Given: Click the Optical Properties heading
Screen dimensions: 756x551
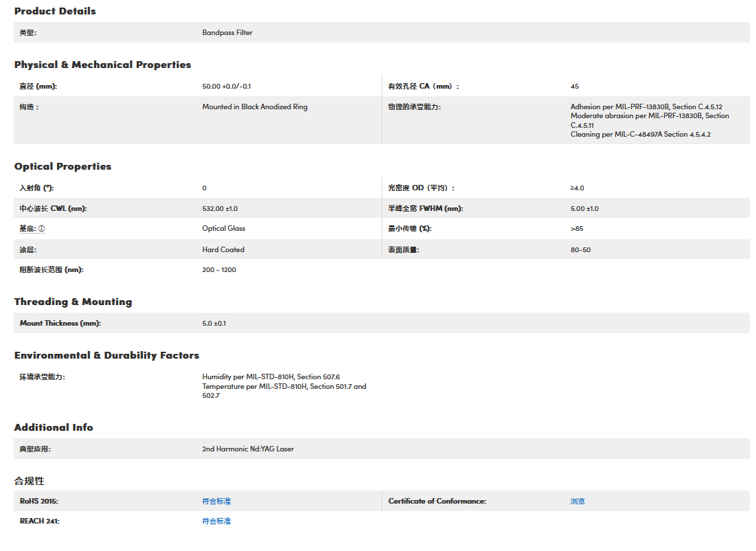Looking at the screenshot, I should pos(62,166).
